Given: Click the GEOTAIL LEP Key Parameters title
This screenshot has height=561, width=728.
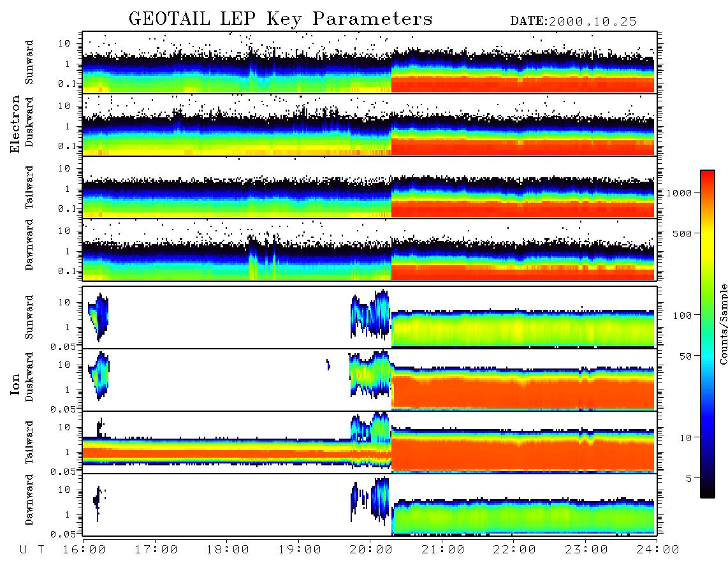Looking at the screenshot, I should [x=280, y=20].
